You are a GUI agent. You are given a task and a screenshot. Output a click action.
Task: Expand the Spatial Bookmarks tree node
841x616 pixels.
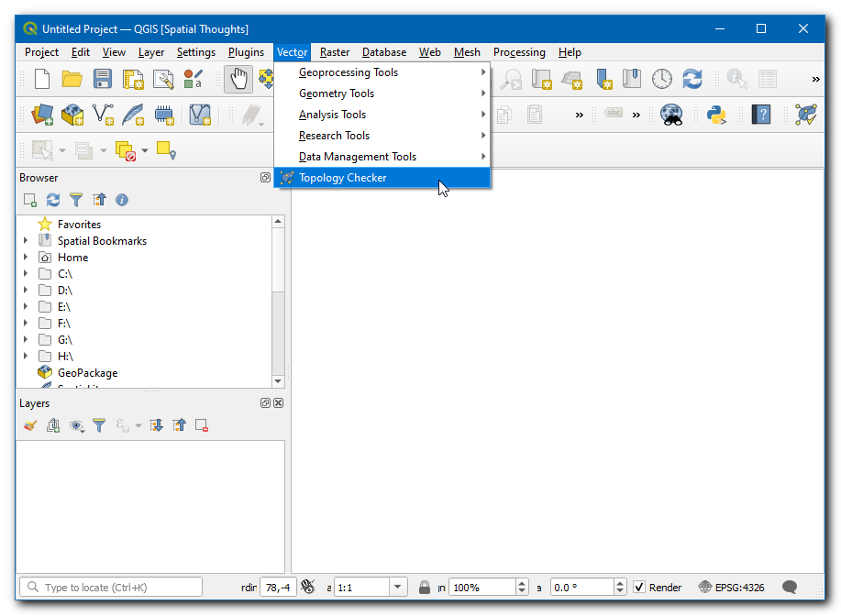pos(26,241)
